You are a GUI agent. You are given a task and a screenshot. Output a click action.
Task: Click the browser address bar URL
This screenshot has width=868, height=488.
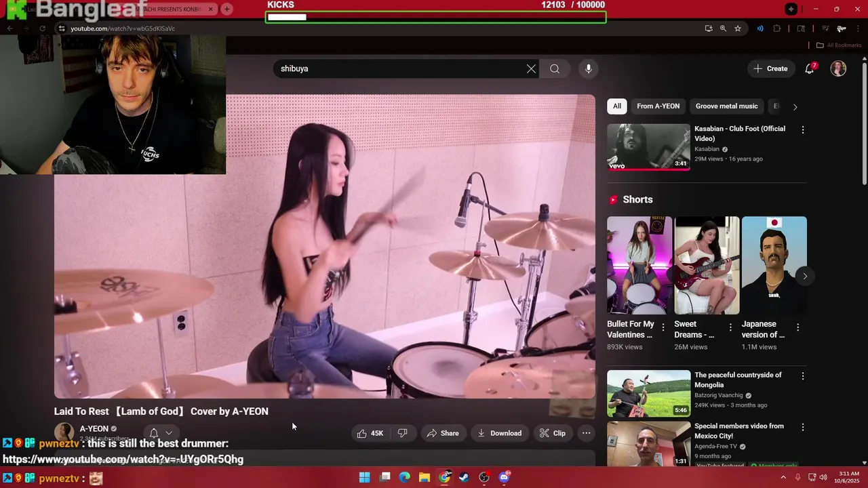123,28
